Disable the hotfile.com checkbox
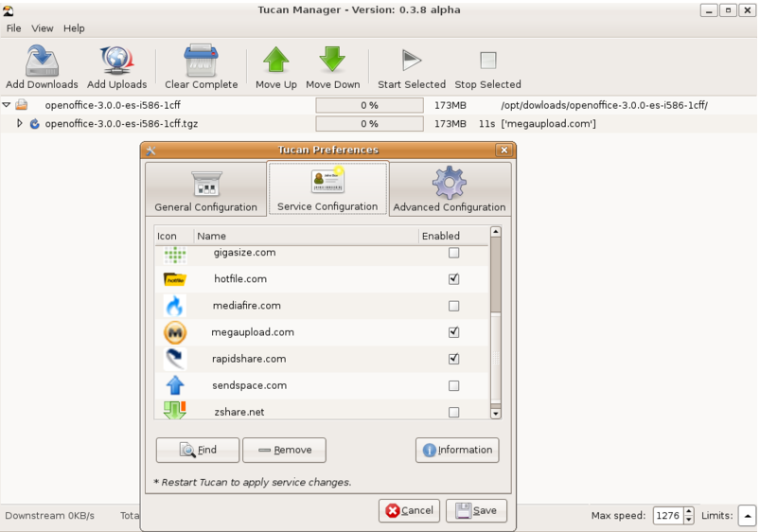This screenshot has height=532, width=760. [x=453, y=279]
